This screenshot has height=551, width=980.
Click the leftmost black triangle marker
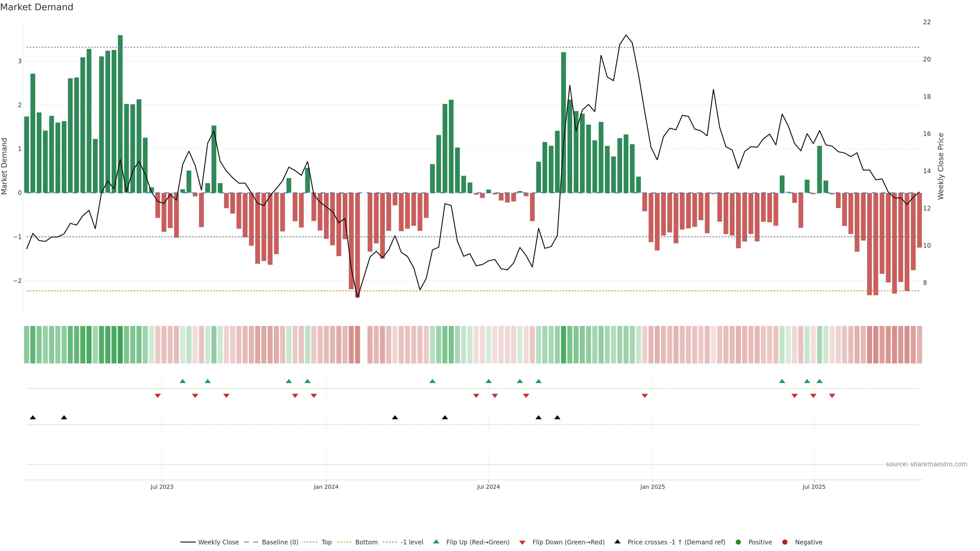pyautogui.click(x=33, y=418)
